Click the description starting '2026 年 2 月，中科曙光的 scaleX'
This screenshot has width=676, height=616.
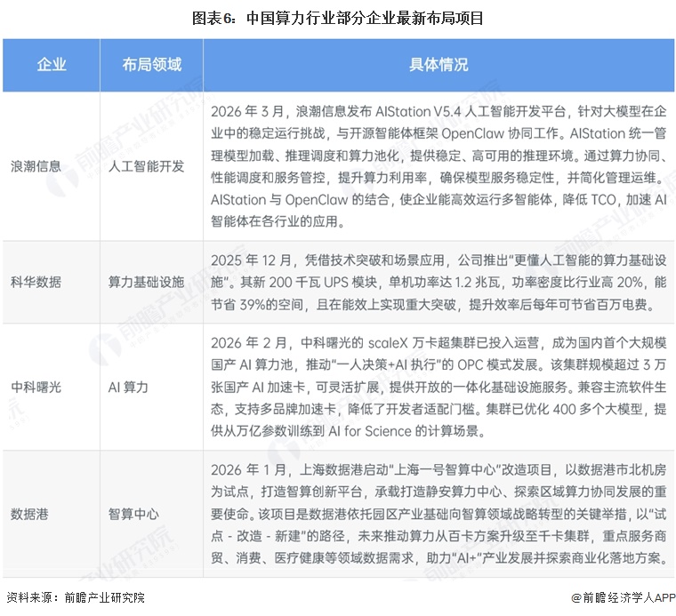point(439,387)
